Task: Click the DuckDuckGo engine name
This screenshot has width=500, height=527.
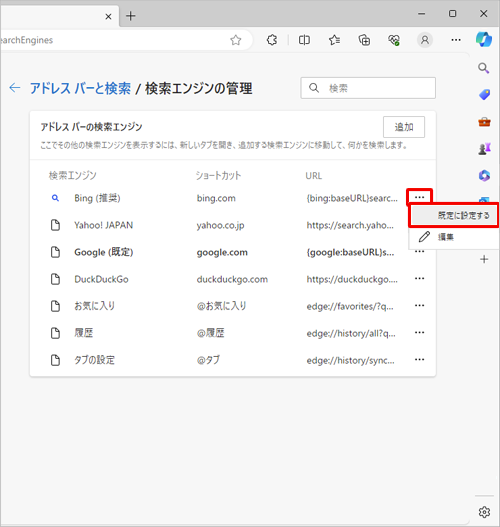Action: (101, 279)
